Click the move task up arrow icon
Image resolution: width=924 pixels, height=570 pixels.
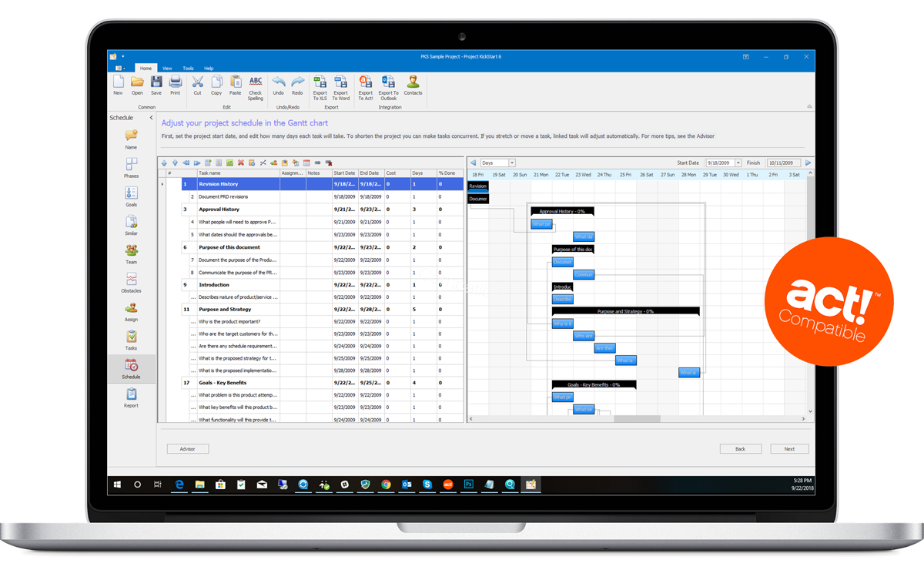164,163
